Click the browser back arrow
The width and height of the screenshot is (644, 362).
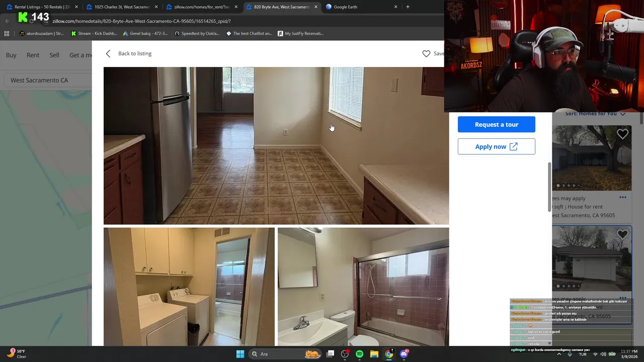click(x=7, y=21)
